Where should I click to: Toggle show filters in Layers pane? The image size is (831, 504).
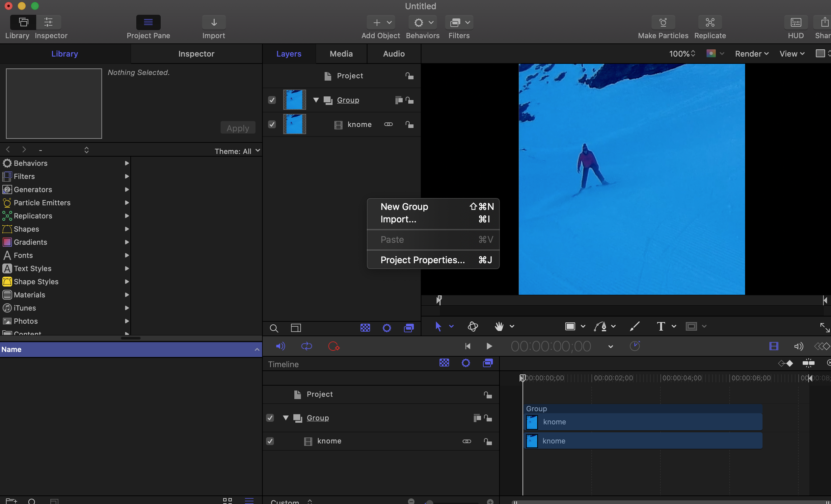(409, 328)
